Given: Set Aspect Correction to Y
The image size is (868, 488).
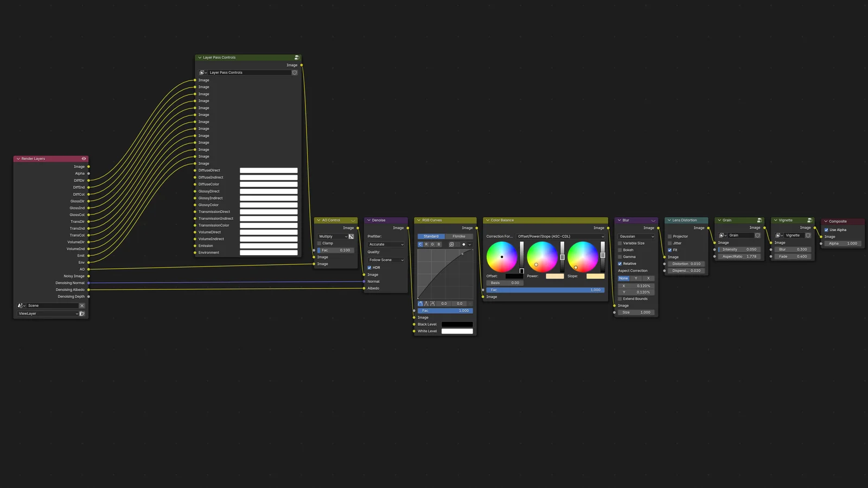Looking at the screenshot, I should click(x=636, y=278).
